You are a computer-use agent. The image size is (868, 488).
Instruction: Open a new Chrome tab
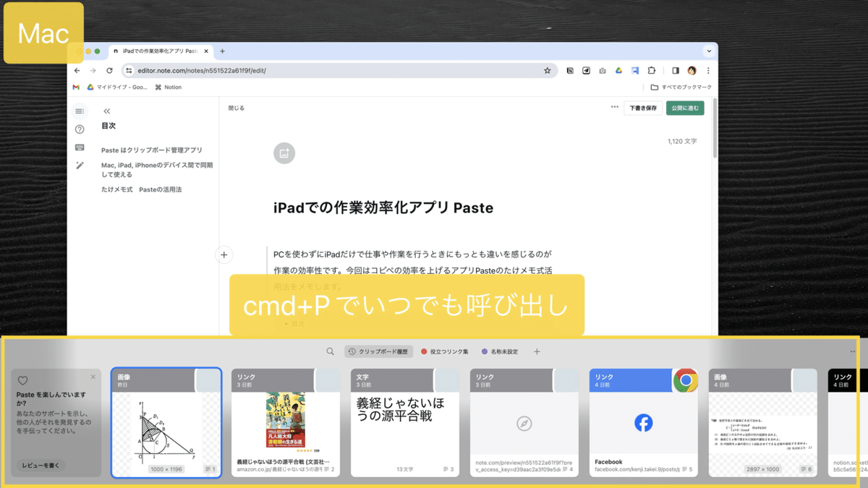222,51
